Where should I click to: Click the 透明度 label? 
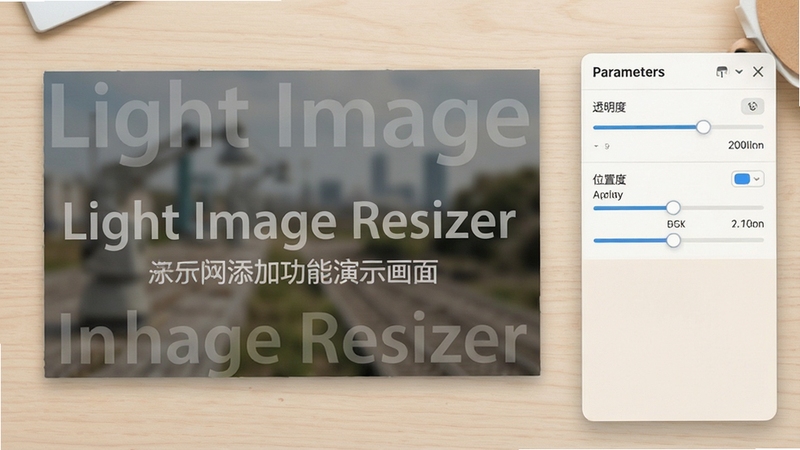tap(609, 107)
